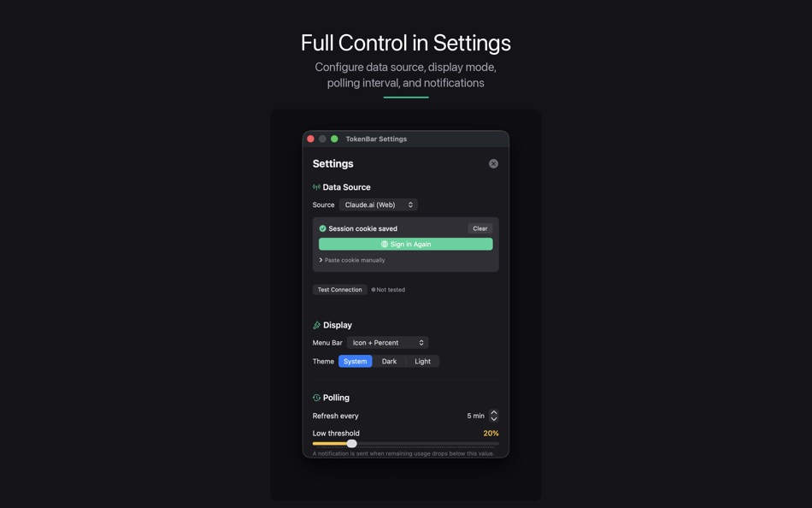The width and height of the screenshot is (812, 508).
Task: Increase refresh interval with stepper up arrow
Action: [x=494, y=412]
